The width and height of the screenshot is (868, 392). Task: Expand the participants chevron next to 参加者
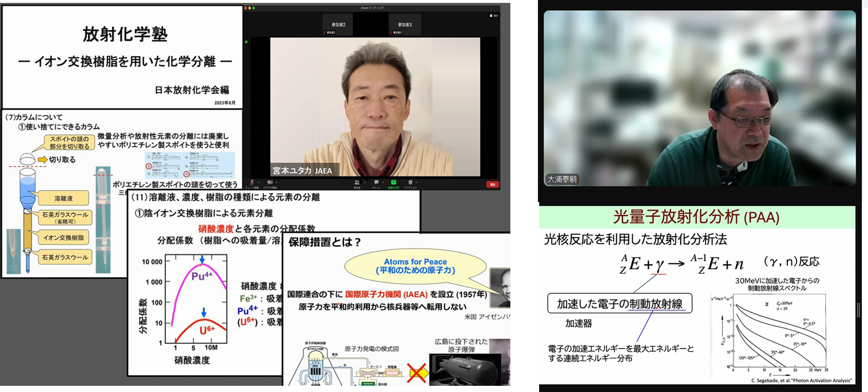coord(365,182)
